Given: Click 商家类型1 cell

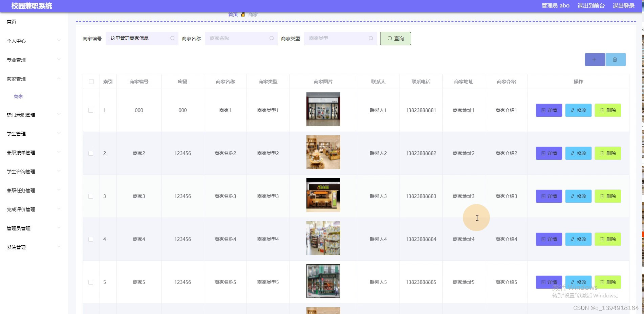Looking at the screenshot, I should tap(268, 110).
